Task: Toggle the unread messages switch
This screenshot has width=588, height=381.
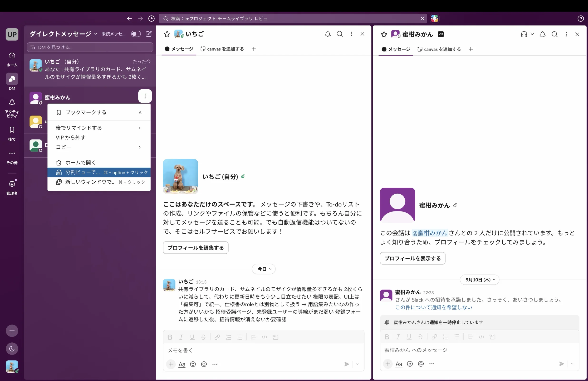Action: click(136, 34)
